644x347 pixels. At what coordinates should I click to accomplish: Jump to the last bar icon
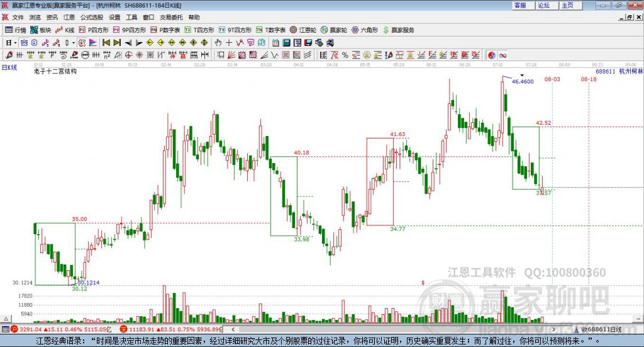pos(117,43)
